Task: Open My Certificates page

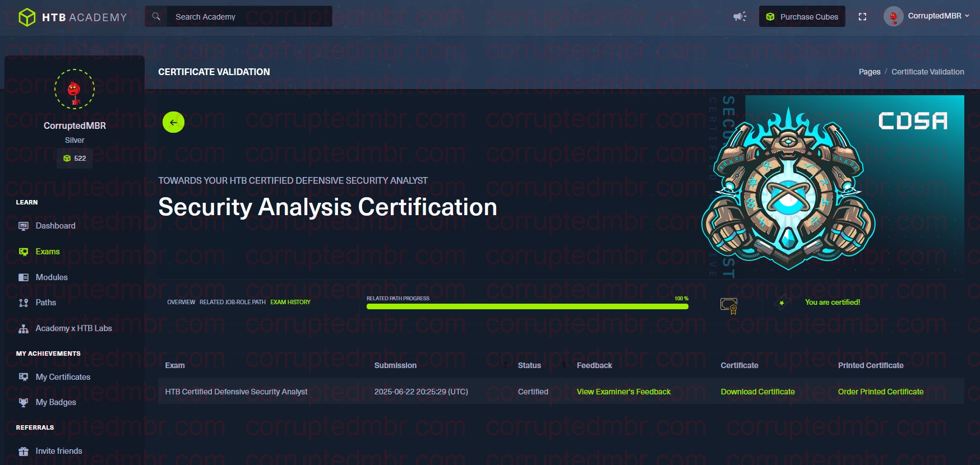Action: 63,377
